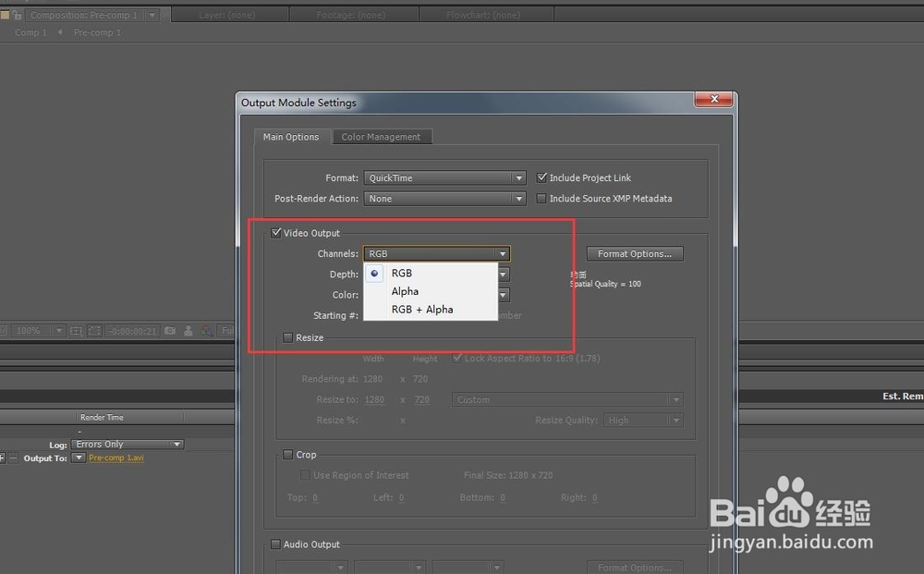This screenshot has height=574, width=924.
Task: Click the timecode -0:00:00:21 display
Action: pyautogui.click(x=132, y=331)
